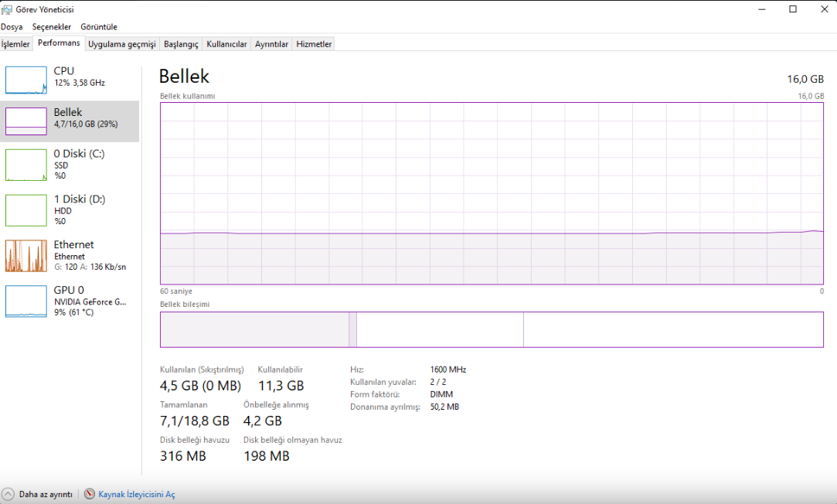Click the Bellek kullanımı memory graph
The width and height of the screenshot is (837, 504).
pyautogui.click(x=492, y=193)
